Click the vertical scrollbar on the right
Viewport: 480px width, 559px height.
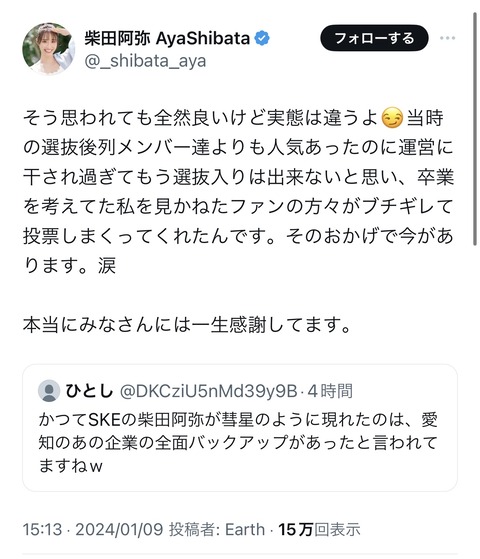(x=475, y=129)
